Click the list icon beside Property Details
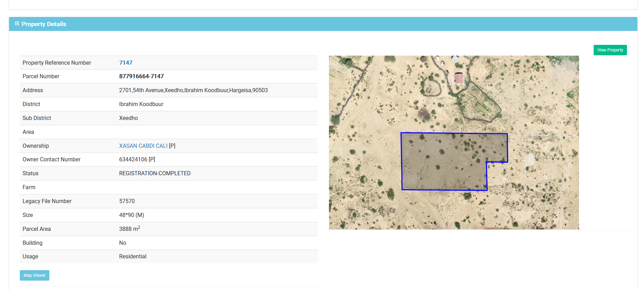This screenshot has height=290, width=644. tap(17, 24)
